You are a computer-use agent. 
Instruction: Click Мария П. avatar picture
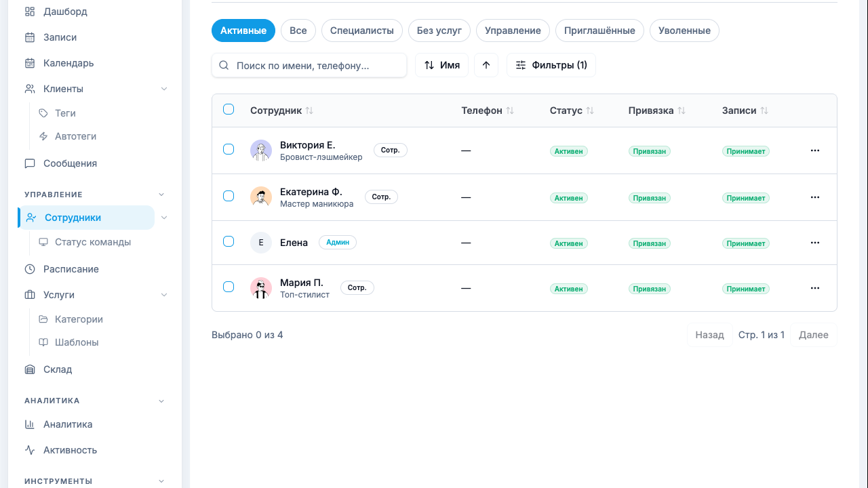click(x=261, y=288)
